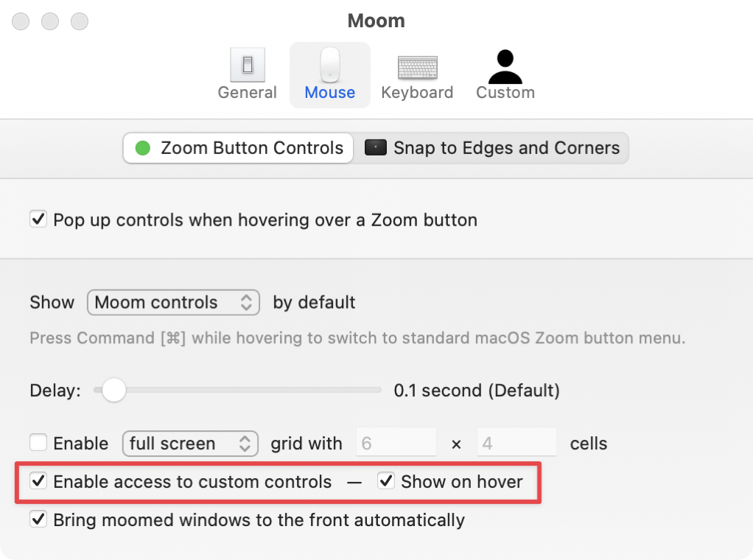
Task: Open the General preferences switch icon
Action: pyautogui.click(x=248, y=66)
